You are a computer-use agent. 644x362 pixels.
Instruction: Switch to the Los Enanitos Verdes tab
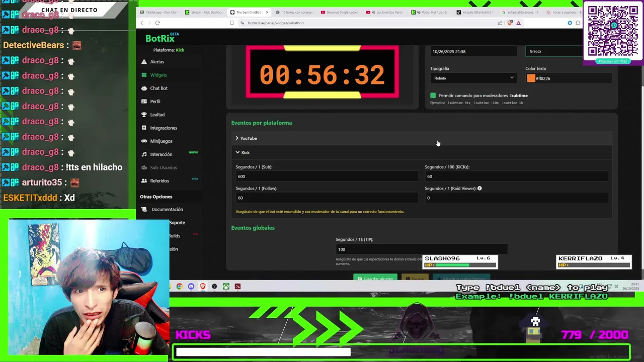[386, 12]
